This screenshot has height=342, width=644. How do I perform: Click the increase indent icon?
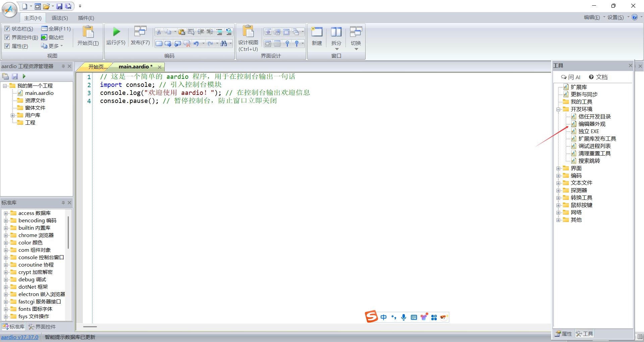(201, 32)
